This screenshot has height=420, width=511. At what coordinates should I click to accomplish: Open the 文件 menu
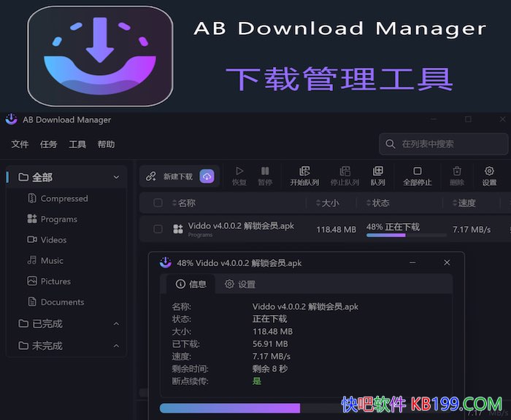coord(20,144)
